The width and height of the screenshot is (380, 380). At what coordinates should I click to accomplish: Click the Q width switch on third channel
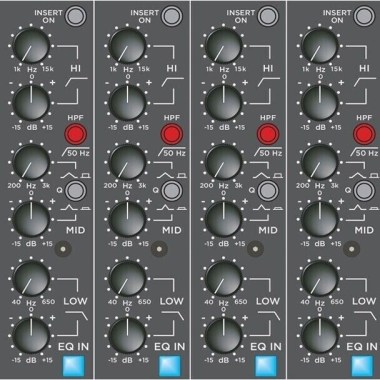(x=268, y=191)
